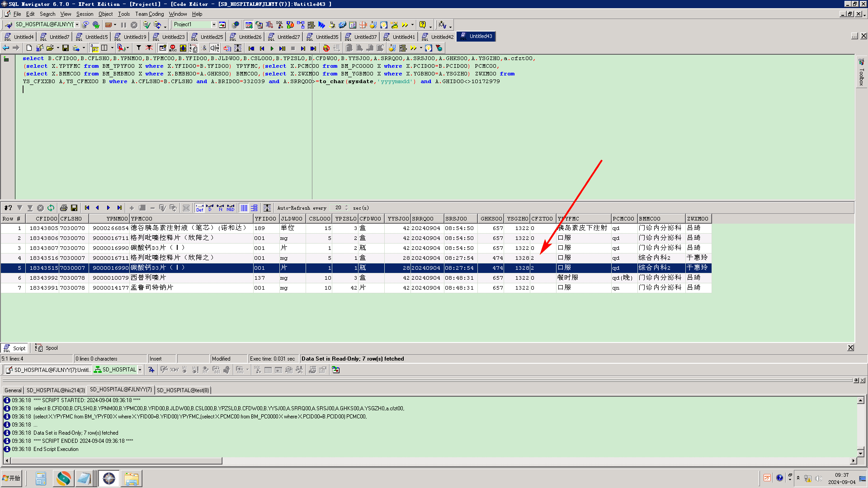This screenshot has height=488, width=868.
Task: Toggle the Def column width mode
Action: (199, 208)
